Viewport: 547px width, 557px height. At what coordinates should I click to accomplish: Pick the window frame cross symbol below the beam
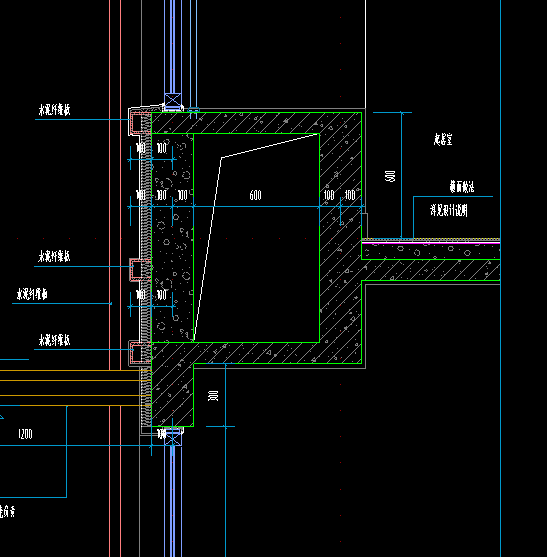click(173, 438)
